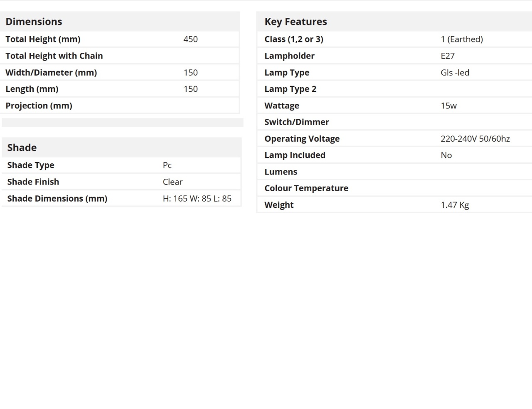Select the Shade Type value Pc
The image size is (532, 409).
click(x=167, y=165)
